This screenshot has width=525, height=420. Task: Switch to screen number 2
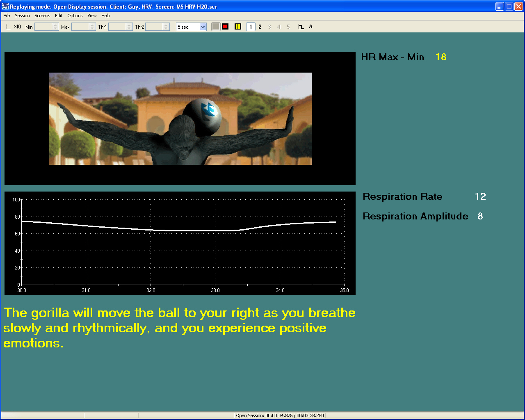[260, 27]
